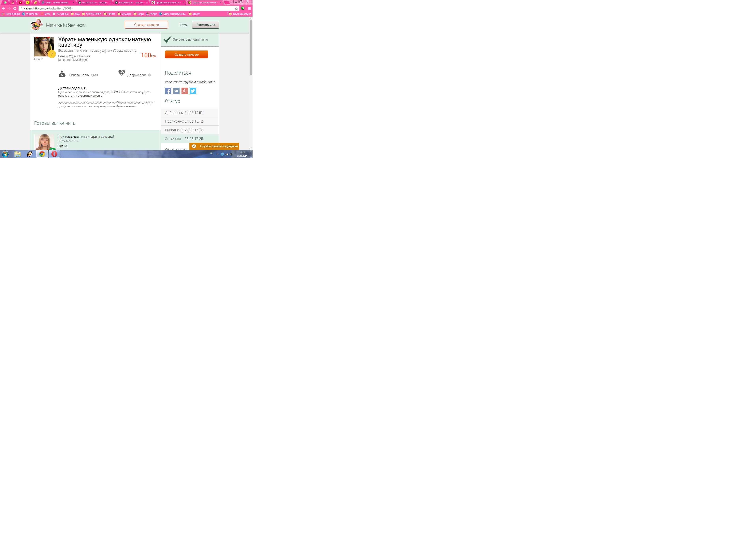Click the money bag cash payment icon
This screenshot has height=543, width=756.
62,74
